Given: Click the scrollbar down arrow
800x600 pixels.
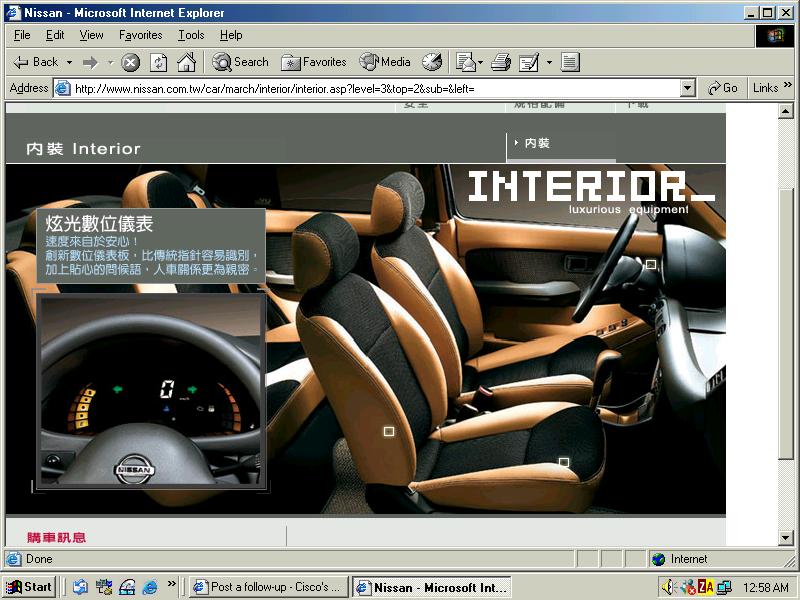Looking at the screenshot, I should tap(786, 537).
